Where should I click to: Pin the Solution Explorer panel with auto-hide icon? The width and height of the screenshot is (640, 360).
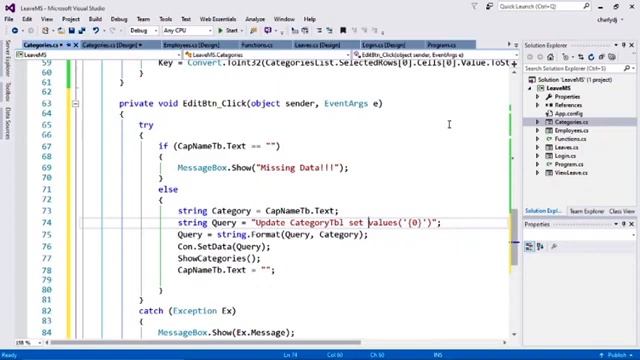point(624,45)
